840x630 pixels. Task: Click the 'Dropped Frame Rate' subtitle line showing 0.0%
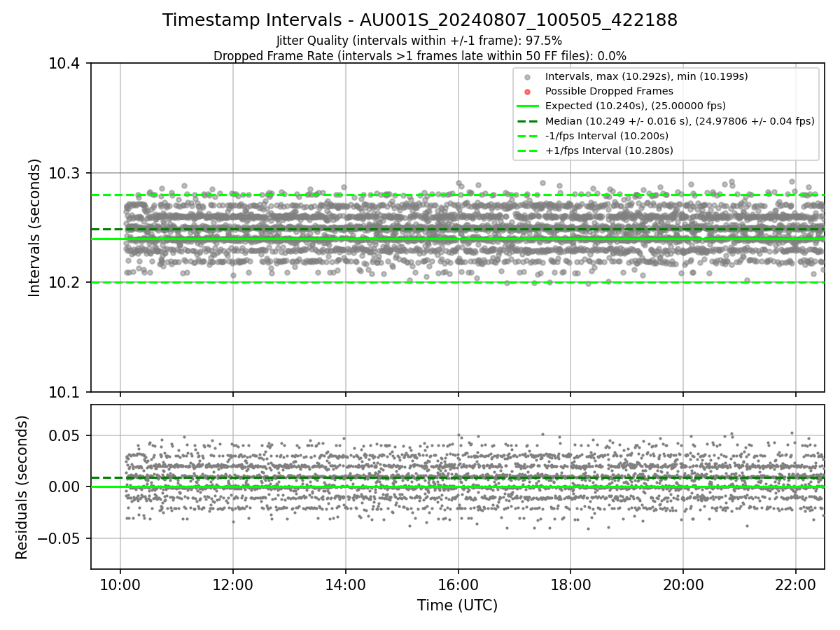click(x=420, y=55)
